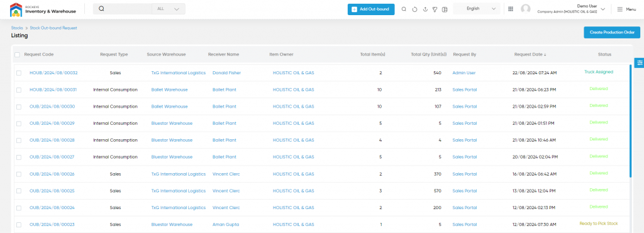Screen dimensions: 644x233
Task: Open the side filter settings panel icon
Action: point(640,62)
